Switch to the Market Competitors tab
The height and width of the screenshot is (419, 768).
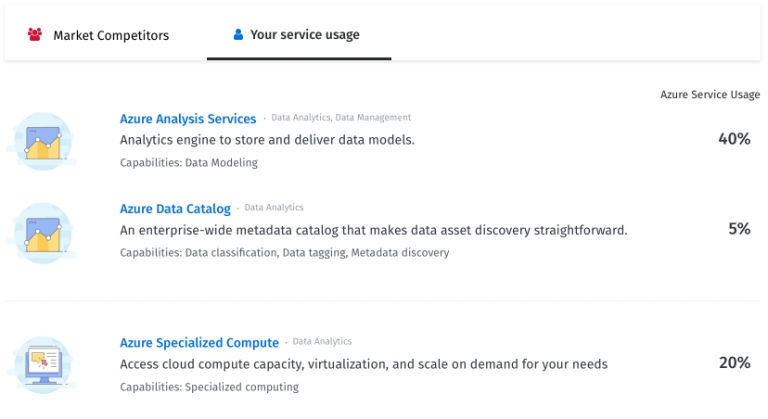(110, 35)
